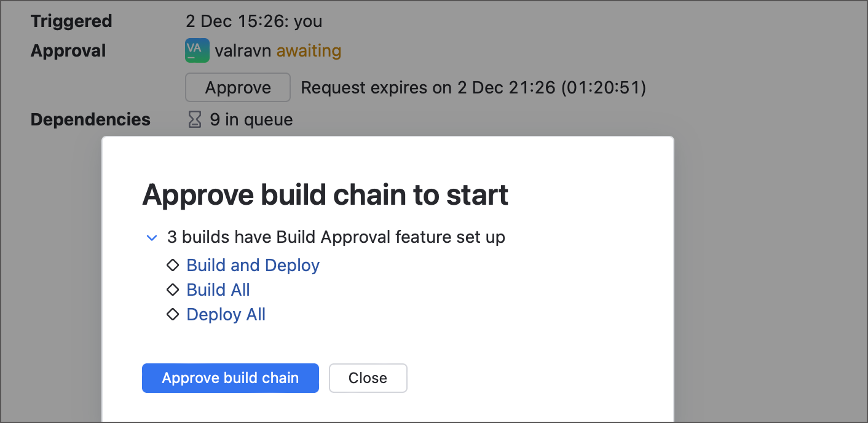
Task: Click the diamond icon before Build All
Action: pyautogui.click(x=173, y=289)
